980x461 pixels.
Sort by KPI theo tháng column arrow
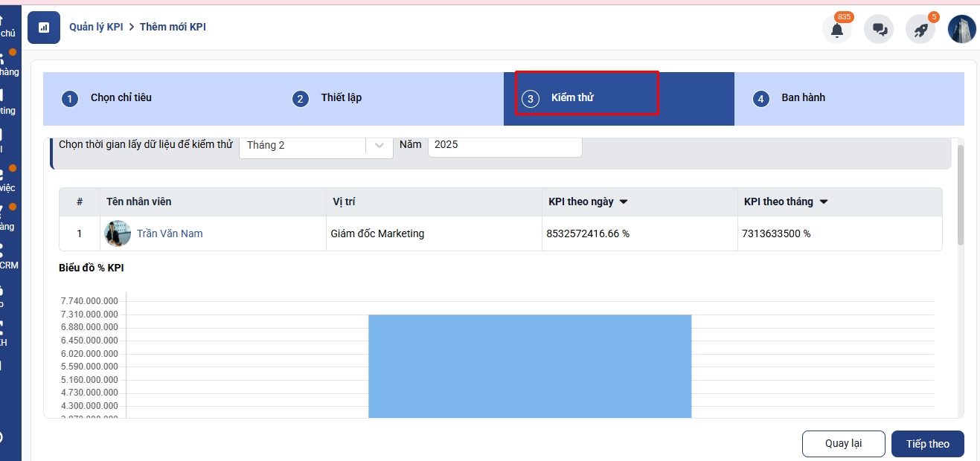tap(824, 202)
